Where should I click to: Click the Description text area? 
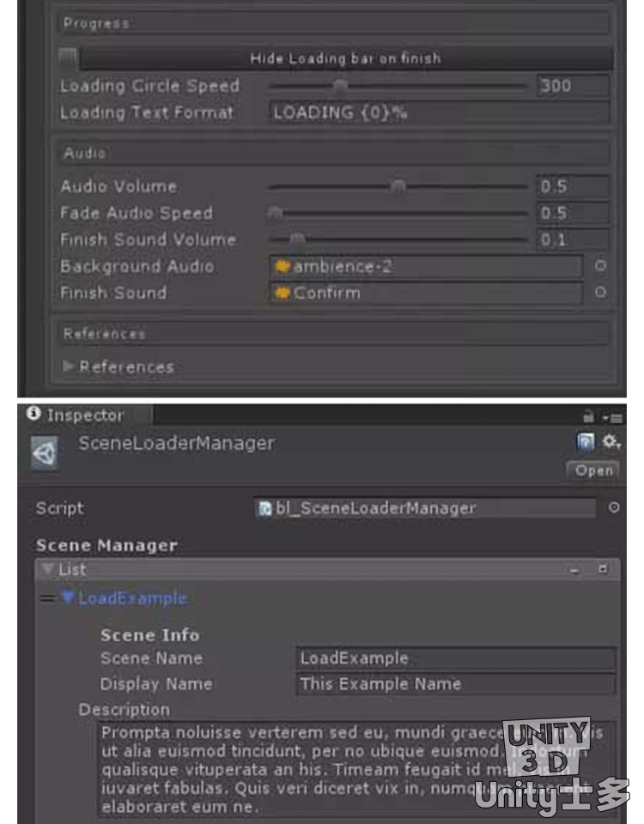click(357, 769)
